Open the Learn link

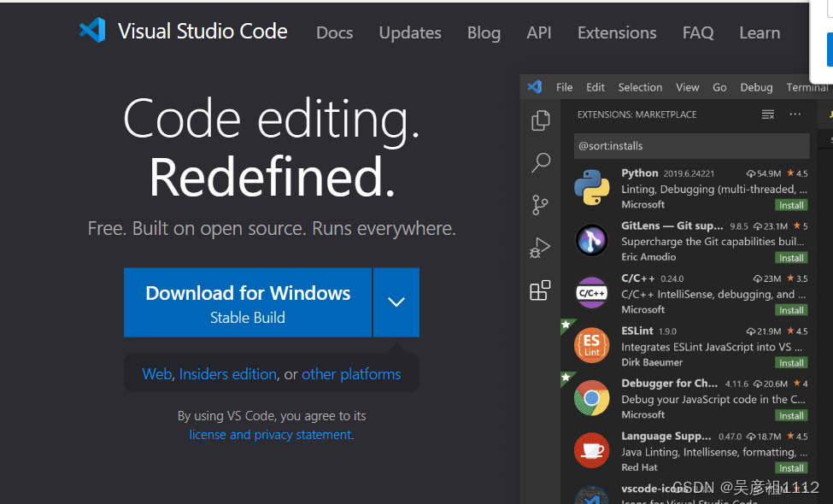point(760,33)
